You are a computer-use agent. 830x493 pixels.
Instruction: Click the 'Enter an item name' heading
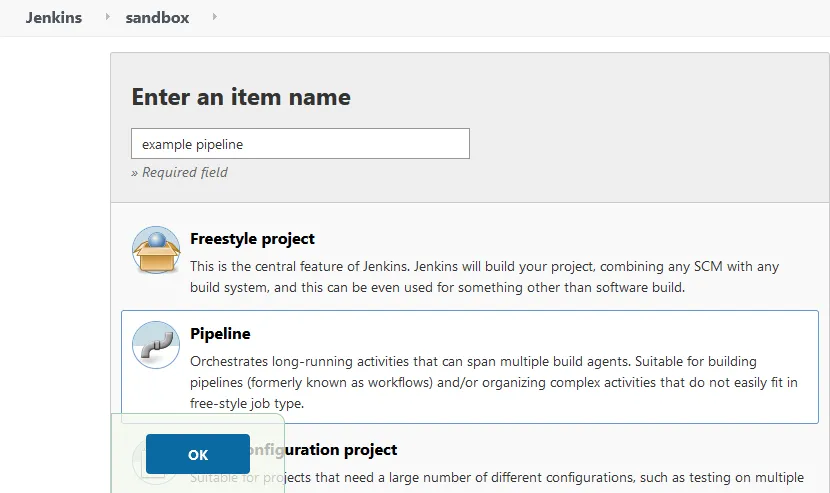click(241, 97)
